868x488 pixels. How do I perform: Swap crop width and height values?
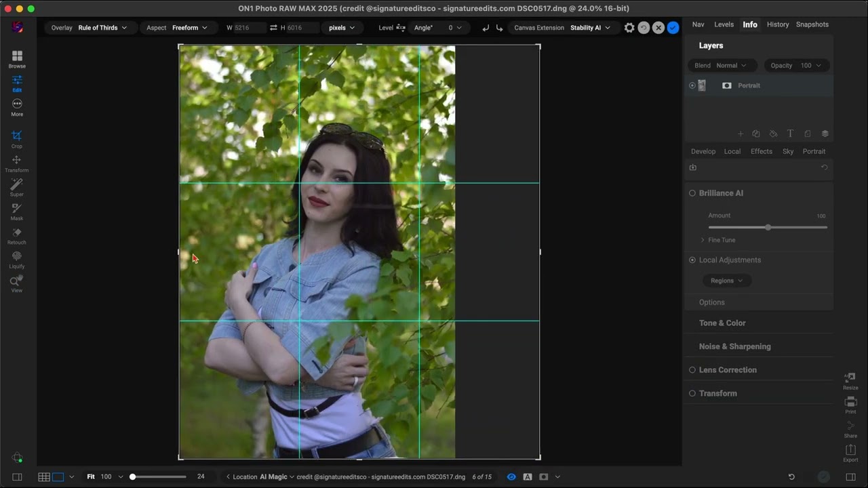pos(273,28)
